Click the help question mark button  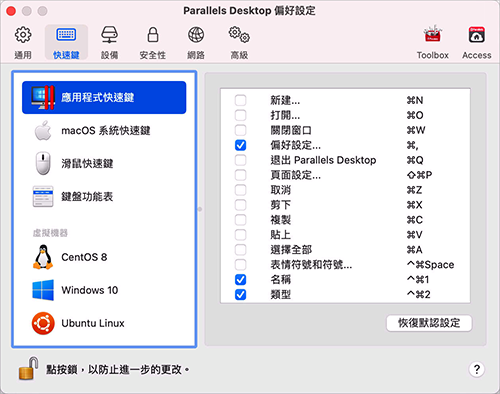click(477, 369)
